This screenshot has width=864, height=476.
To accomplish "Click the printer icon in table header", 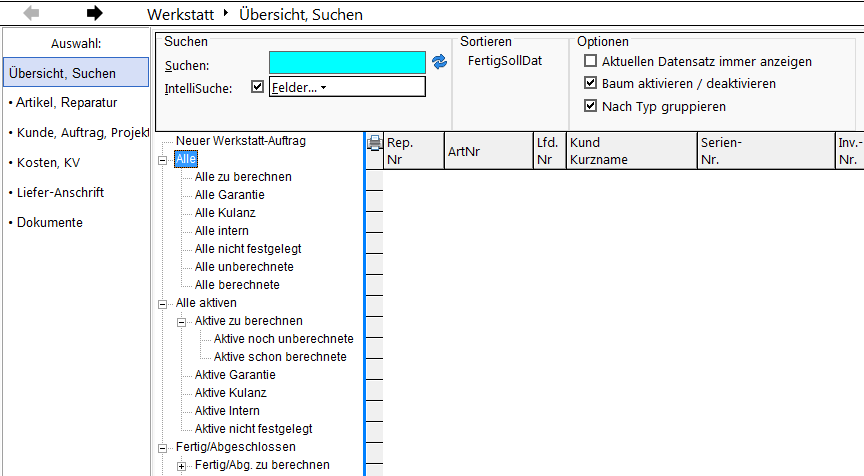I will point(375,143).
